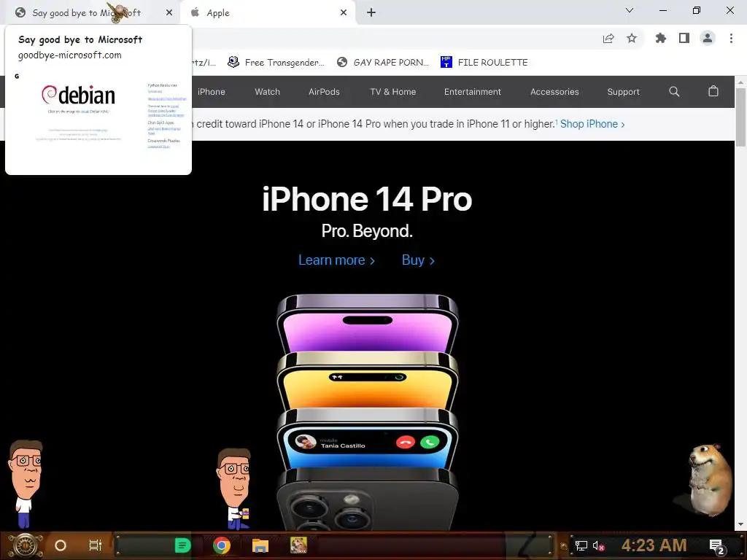The image size is (747, 560).
Task: Open the AirPods menu item
Action: pyautogui.click(x=324, y=92)
